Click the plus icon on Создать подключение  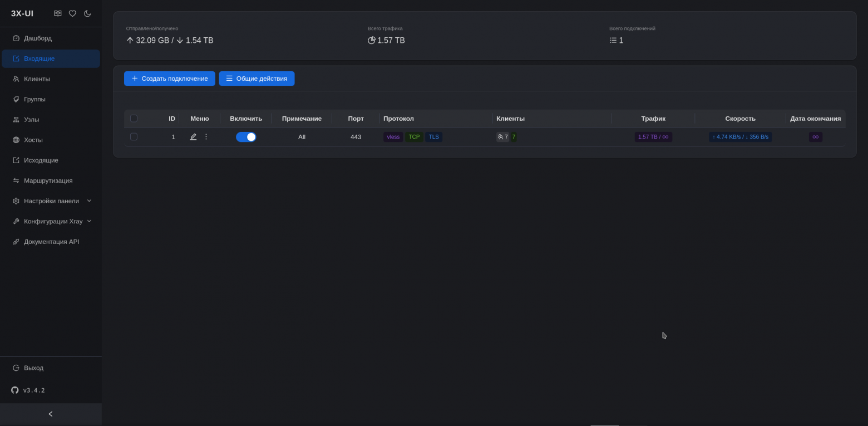[x=135, y=79]
